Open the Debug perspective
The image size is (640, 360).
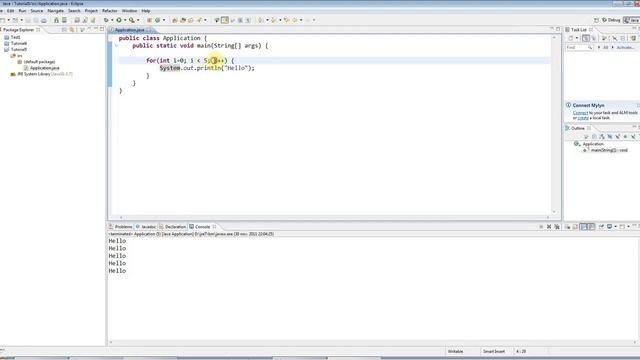pyautogui.click(x=611, y=20)
